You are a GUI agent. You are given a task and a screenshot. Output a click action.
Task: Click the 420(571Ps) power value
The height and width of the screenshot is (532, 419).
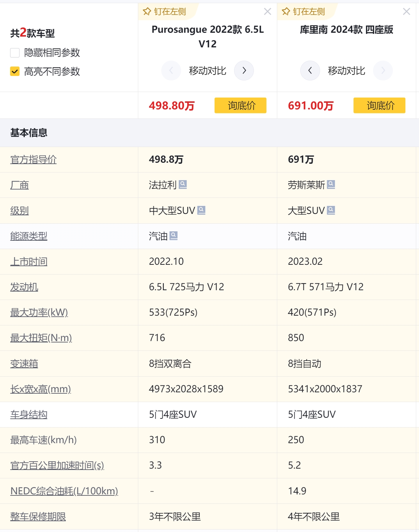point(312,312)
